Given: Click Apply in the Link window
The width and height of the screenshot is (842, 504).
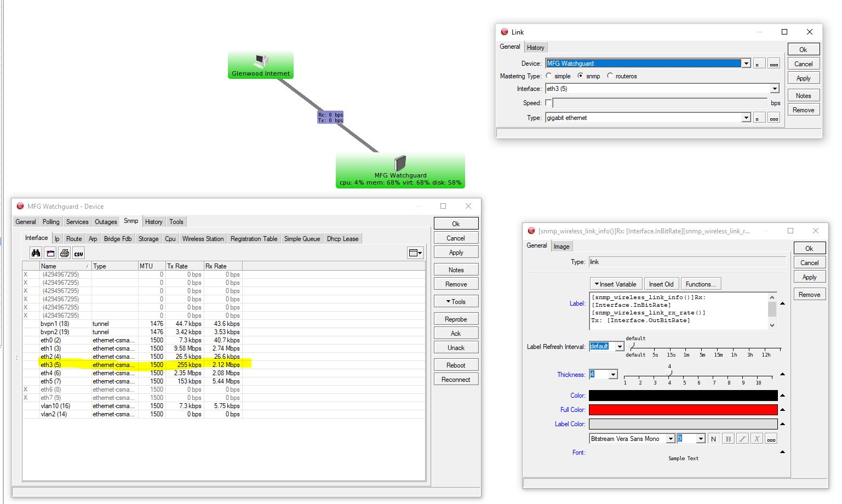Looking at the screenshot, I should 804,78.
